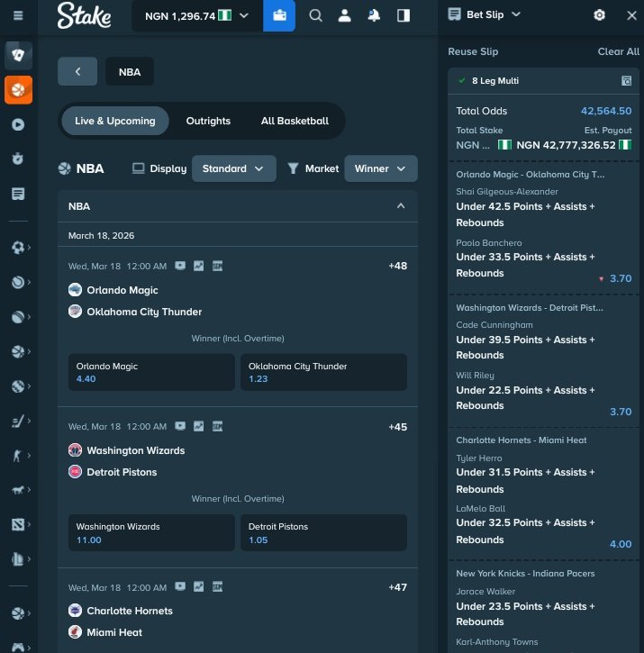This screenshot has width=644, height=653.
Task: Open statistics chart icon for Charlotte Hornets game
Action: 199,586
